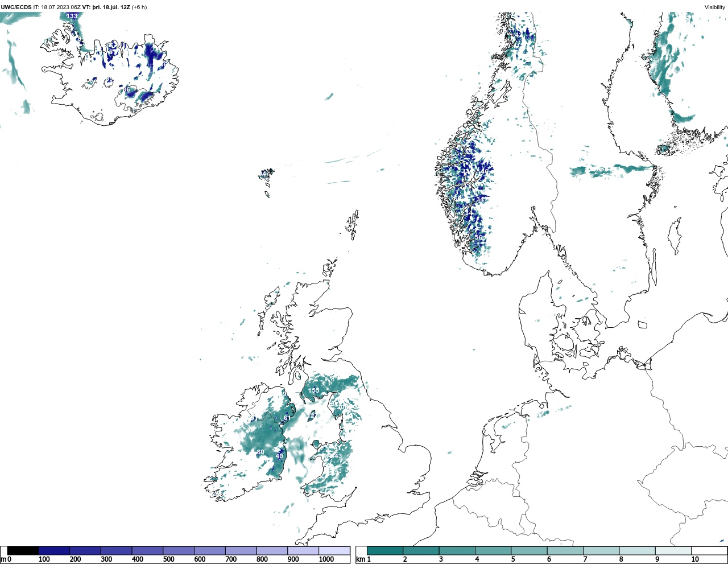Pick the 300–400 m legend swatch

[x=116, y=550]
